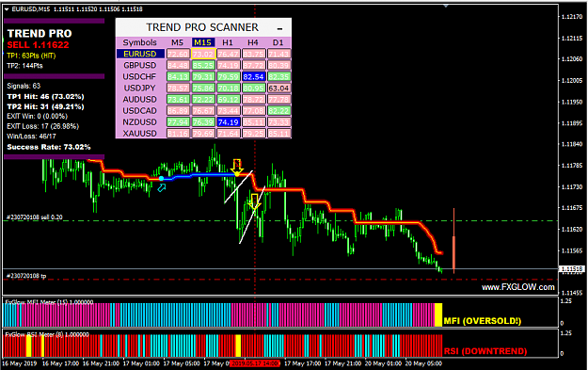Click the cyan dot starting the blue line
The image size is (588, 370).
tap(161, 179)
